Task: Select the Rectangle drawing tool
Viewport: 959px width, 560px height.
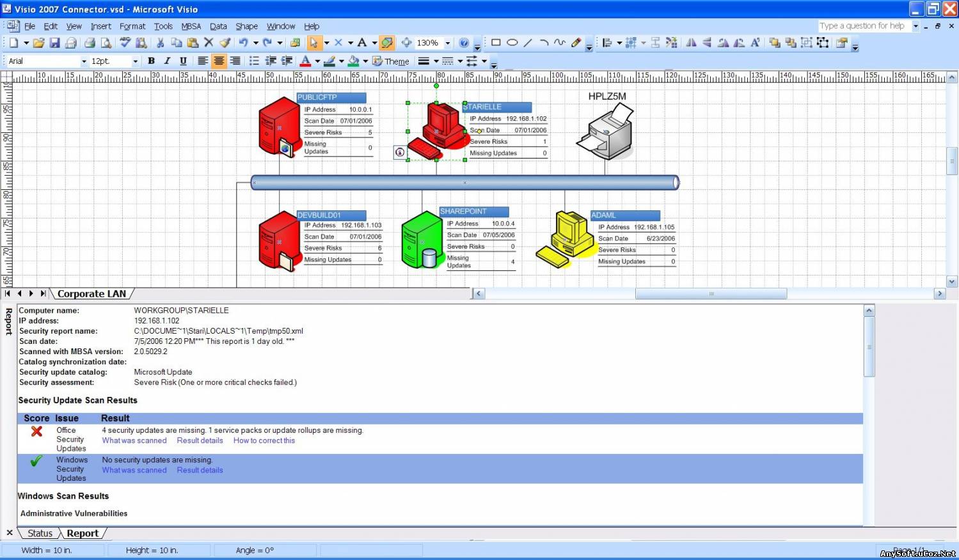Action: coord(496,43)
